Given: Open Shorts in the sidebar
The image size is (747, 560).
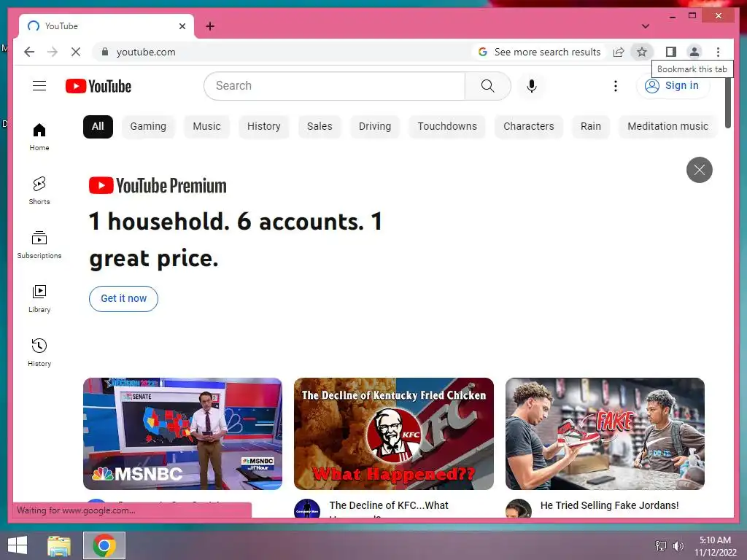Looking at the screenshot, I should pyautogui.click(x=39, y=190).
